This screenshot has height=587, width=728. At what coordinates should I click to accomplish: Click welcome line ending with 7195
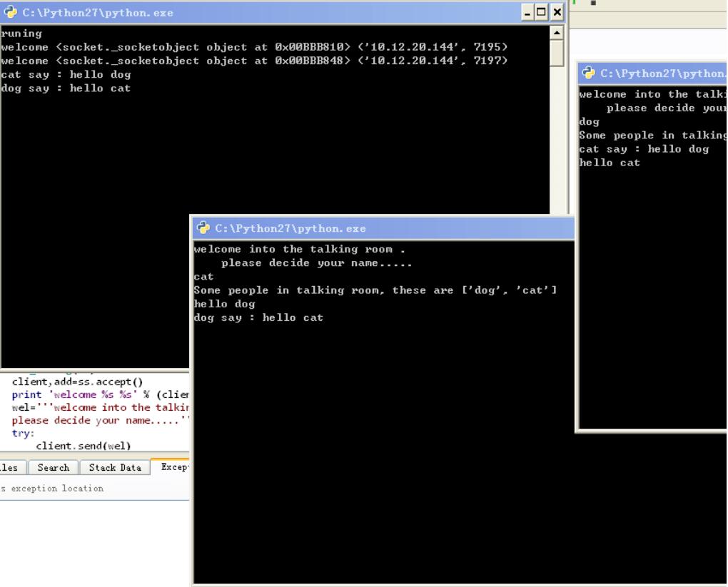point(254,47)
